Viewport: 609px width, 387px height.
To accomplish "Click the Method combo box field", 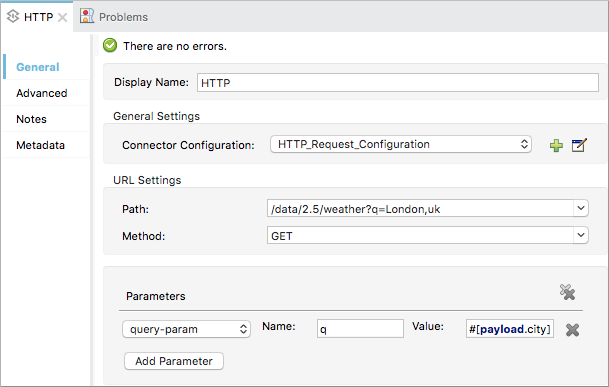I will [420, 235].
